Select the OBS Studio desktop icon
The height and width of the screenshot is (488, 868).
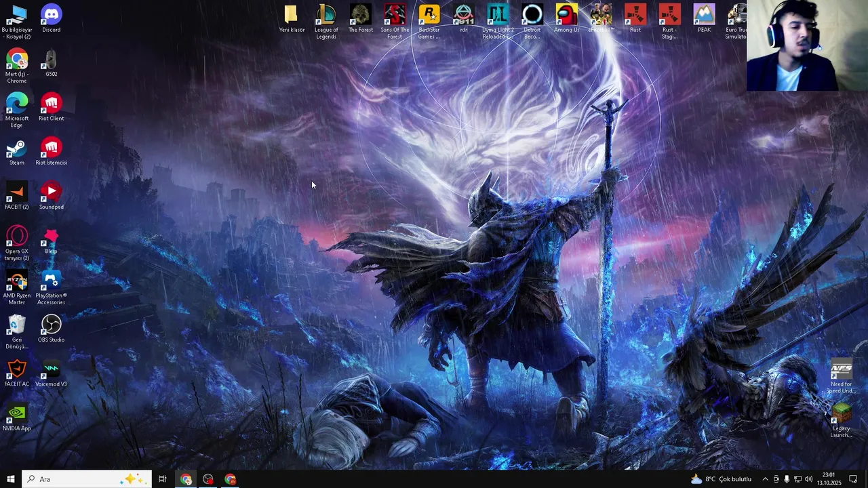pyautogui.click(x=51, y=328)
